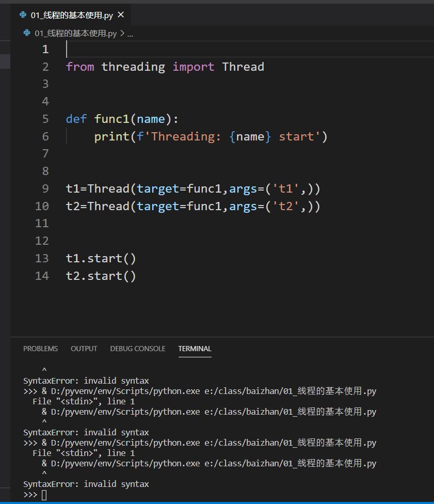434x504 pixels.
Task: Click the breadcrumb file name 01_线程的基本使用.py
Action: coord(75,34)
